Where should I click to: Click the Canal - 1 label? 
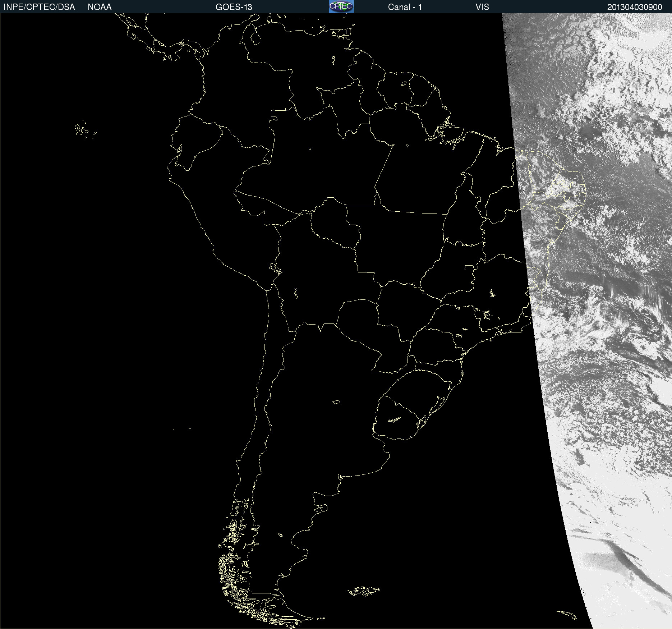point(405,7)
